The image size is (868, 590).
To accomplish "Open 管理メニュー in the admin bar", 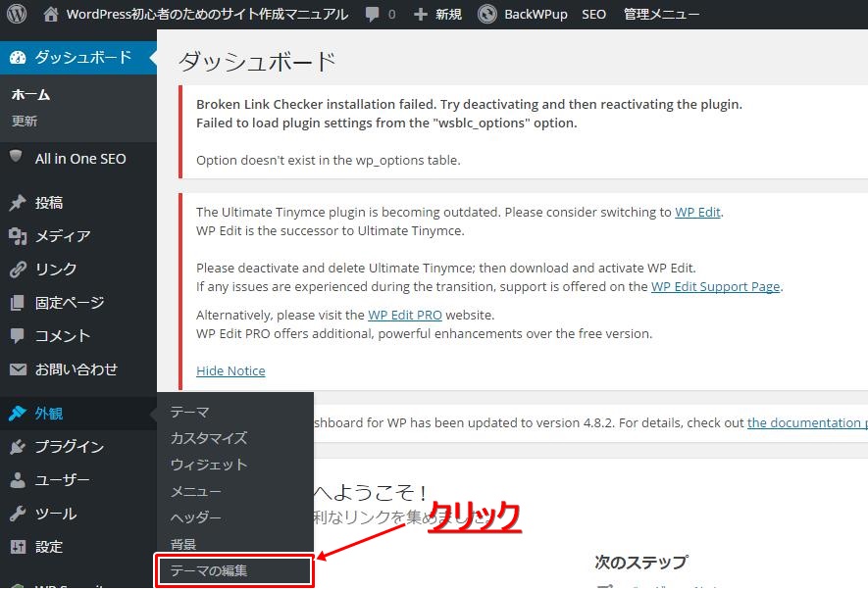I will (661, 15).
